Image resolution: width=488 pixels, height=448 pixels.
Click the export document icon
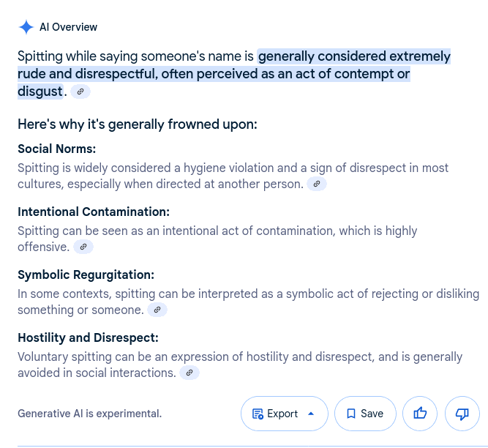click(258, 414)
